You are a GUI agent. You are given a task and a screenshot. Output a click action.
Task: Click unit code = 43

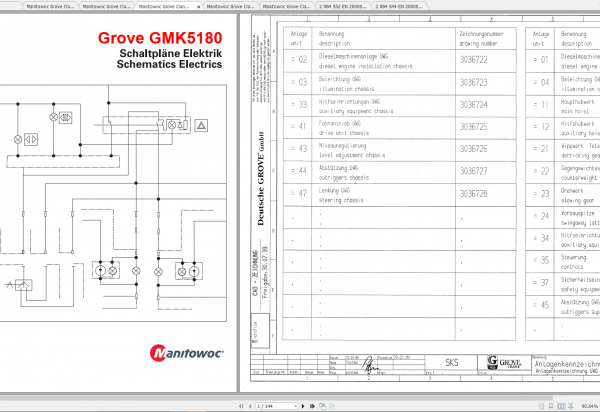point(298,149)
